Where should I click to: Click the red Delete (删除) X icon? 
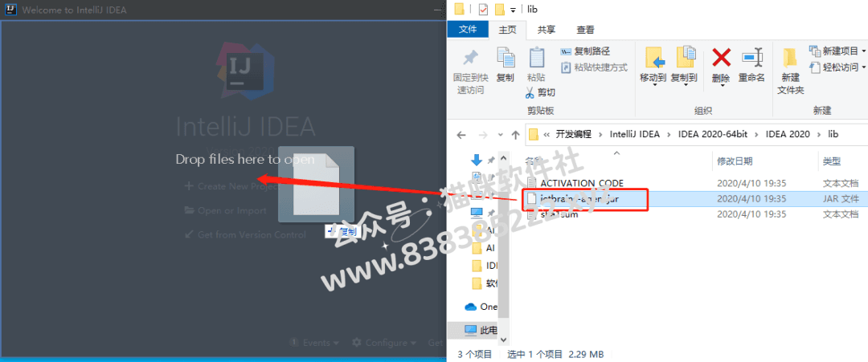[x=721, y=58]
